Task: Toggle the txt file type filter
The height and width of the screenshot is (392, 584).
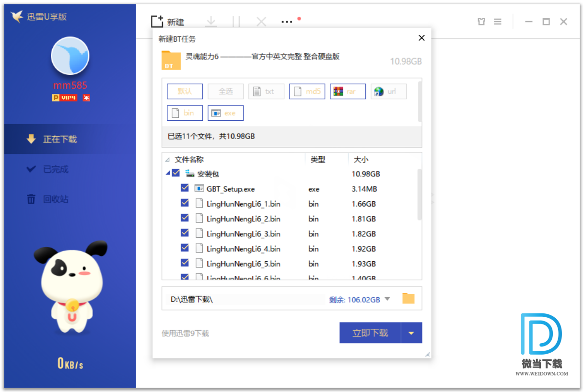Action: pyautogui.click(x=267, y=92)
